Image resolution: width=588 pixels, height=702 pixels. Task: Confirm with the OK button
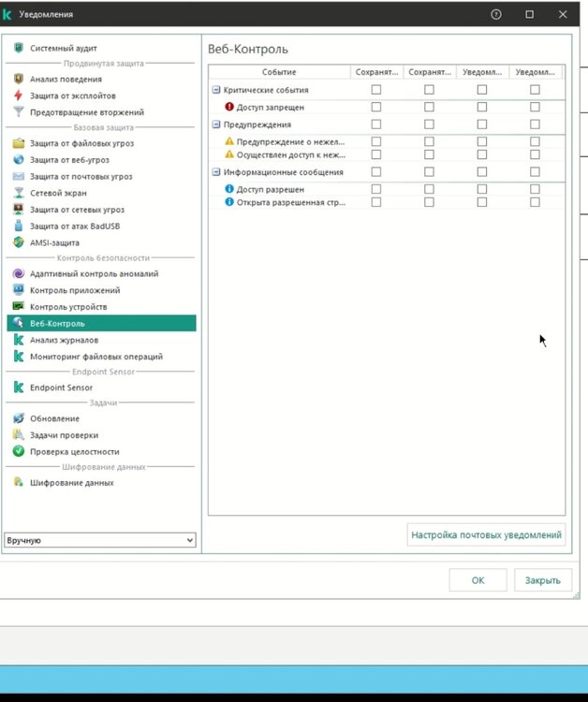[x=478, y=580]
